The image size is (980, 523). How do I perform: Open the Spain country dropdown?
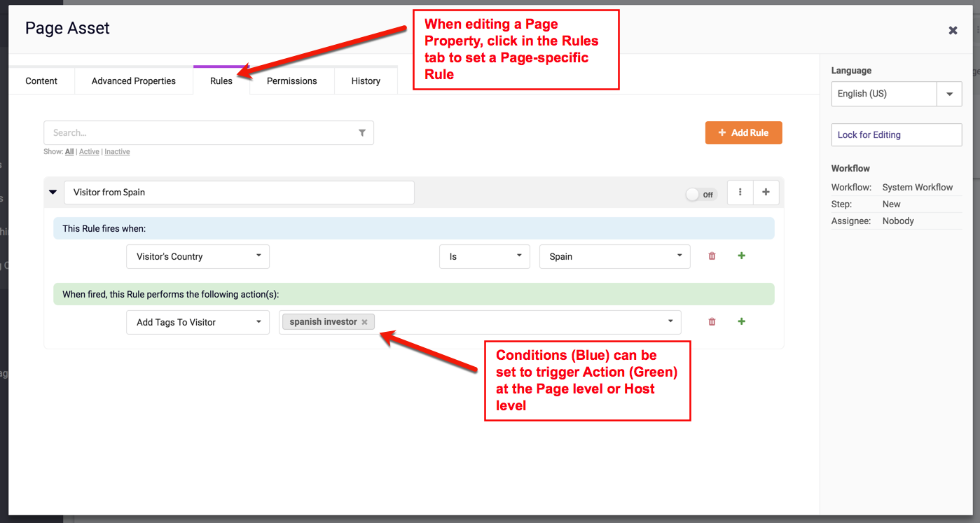pos(614,256)
